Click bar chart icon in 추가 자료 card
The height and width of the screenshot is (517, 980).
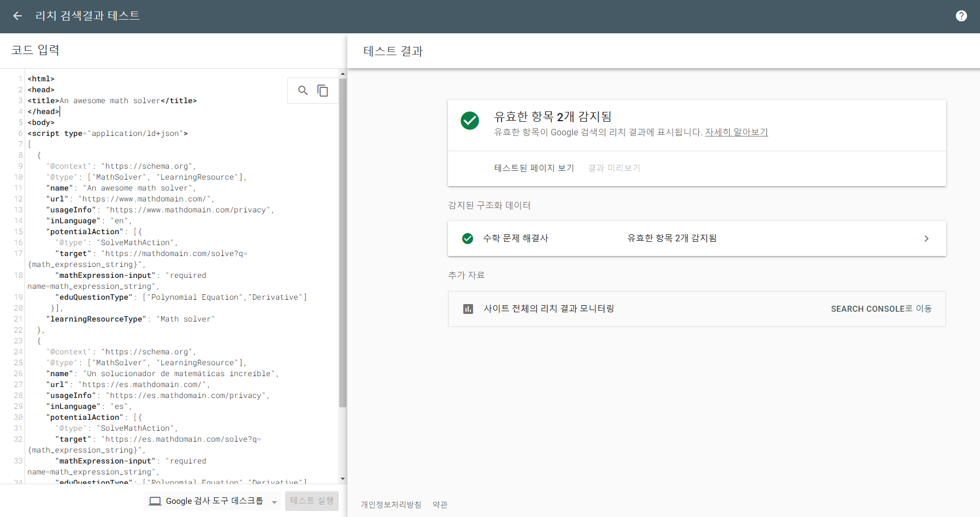[x=468, y=309]
